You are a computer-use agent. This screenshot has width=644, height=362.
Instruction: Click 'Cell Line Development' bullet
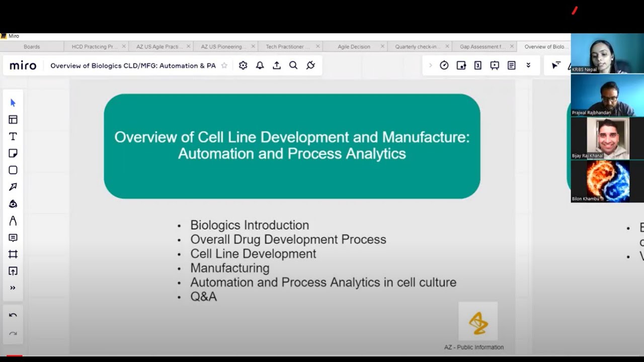tap(253, 254)
